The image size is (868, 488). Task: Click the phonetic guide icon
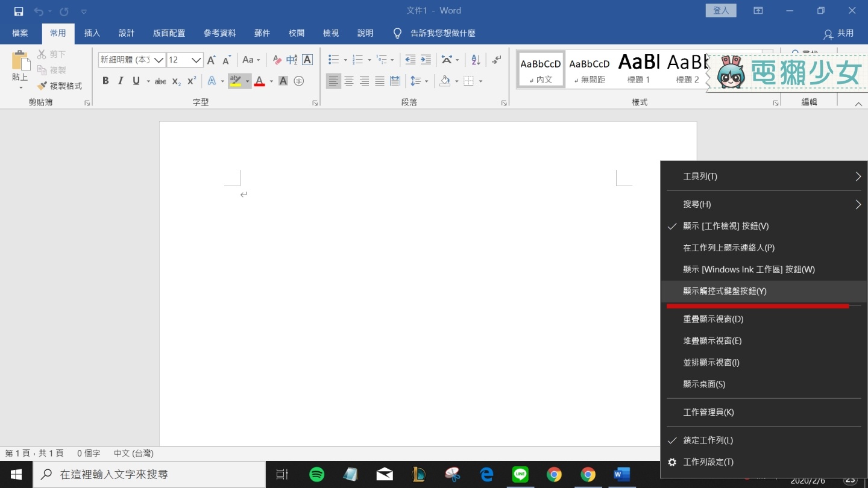point(292,60)
